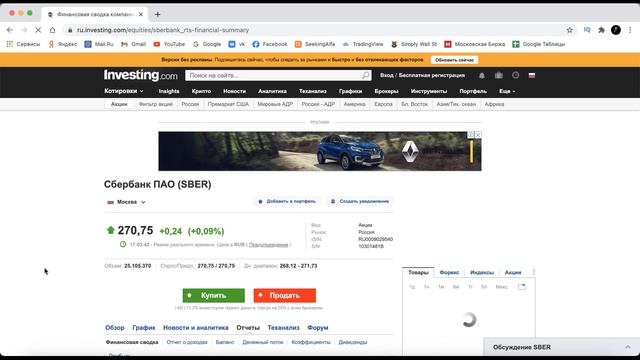Image resolution: width=640 pixels, height=360 pixels.
Task: Select the Фильтр акций submenu item
Action: 156,104
